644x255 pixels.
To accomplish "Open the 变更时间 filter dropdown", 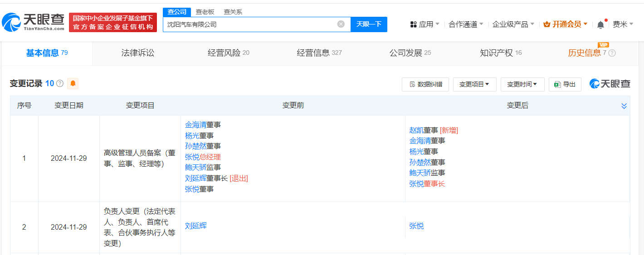I will [522, 84].
